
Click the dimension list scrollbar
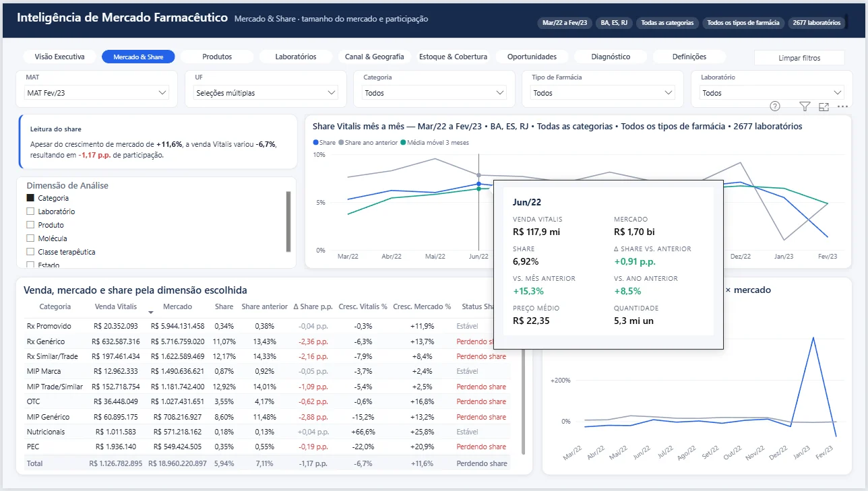(289, 221)
